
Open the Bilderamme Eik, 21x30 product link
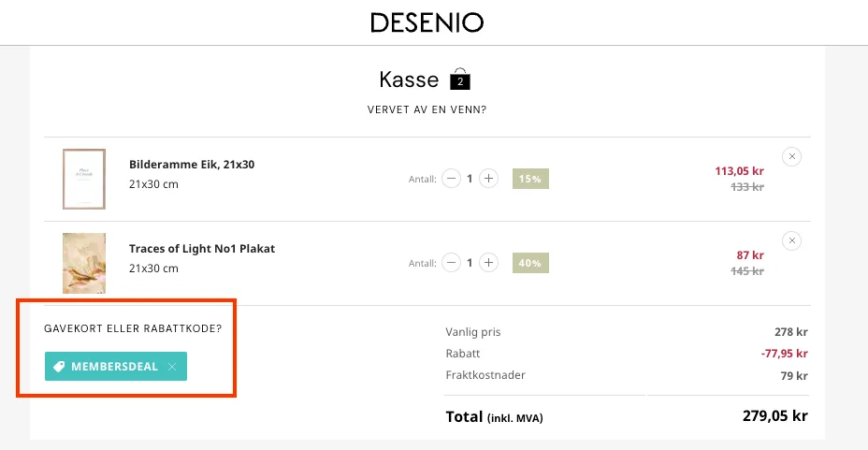(192, 165)
